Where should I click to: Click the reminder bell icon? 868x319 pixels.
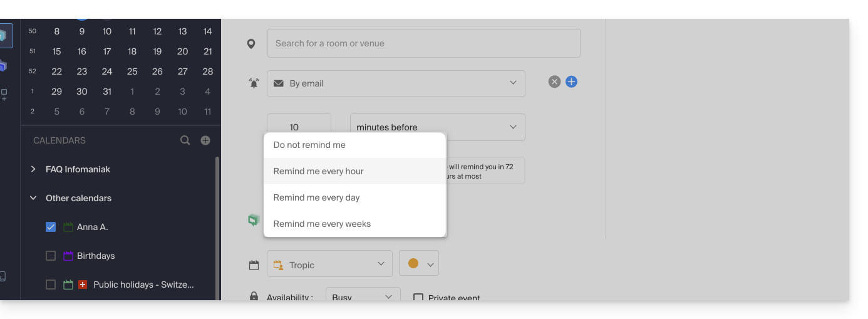tap(254, 83)
